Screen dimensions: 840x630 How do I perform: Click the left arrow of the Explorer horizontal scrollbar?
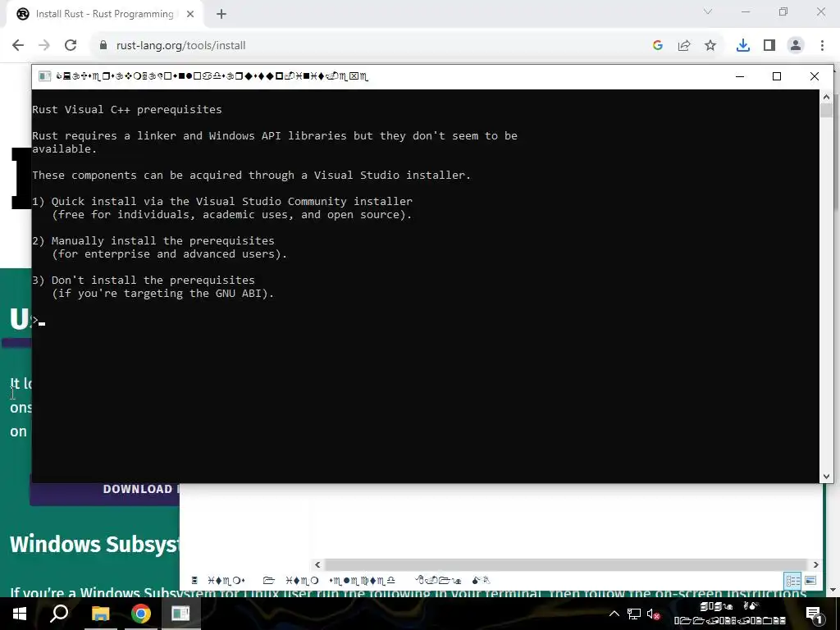point(317,564)
